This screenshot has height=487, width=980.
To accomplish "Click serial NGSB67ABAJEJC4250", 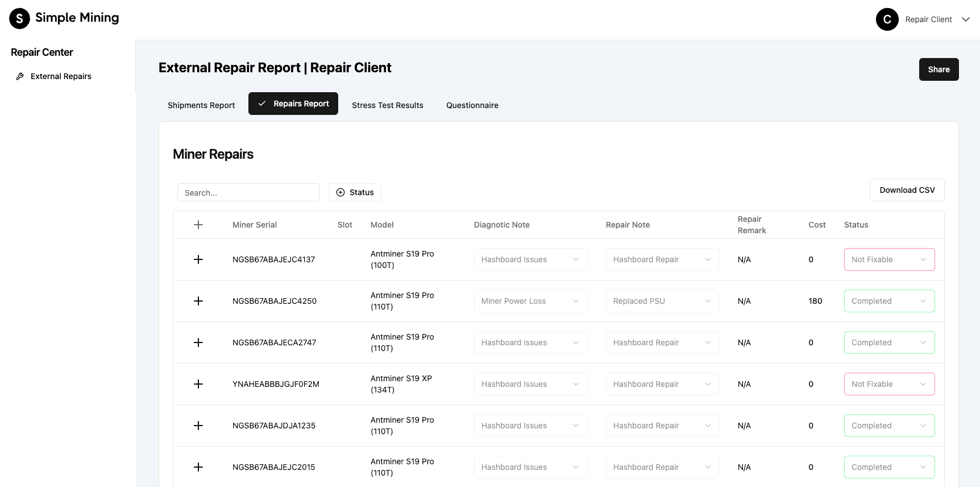I will (x=275, y=301).
